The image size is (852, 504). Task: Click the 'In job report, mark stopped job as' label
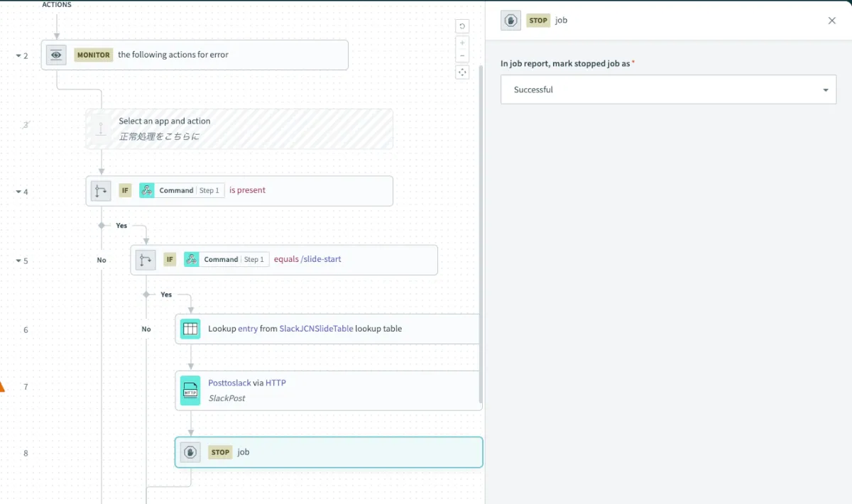(x=565, y=63)
